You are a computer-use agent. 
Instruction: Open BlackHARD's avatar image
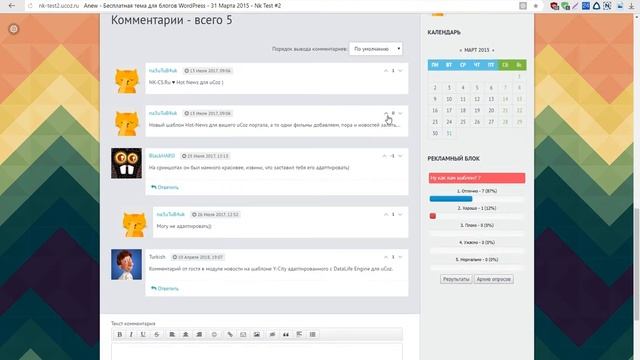point(127,163)
